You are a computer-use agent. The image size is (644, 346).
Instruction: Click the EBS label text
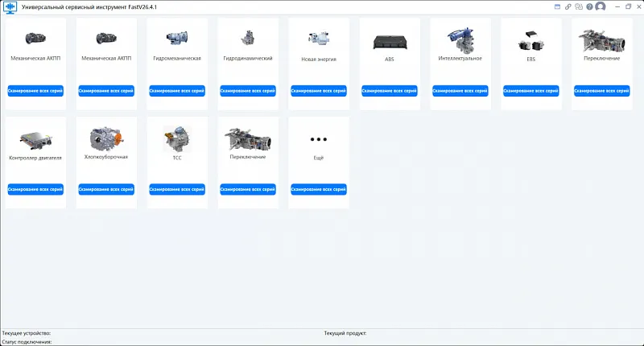pos(531,59)
